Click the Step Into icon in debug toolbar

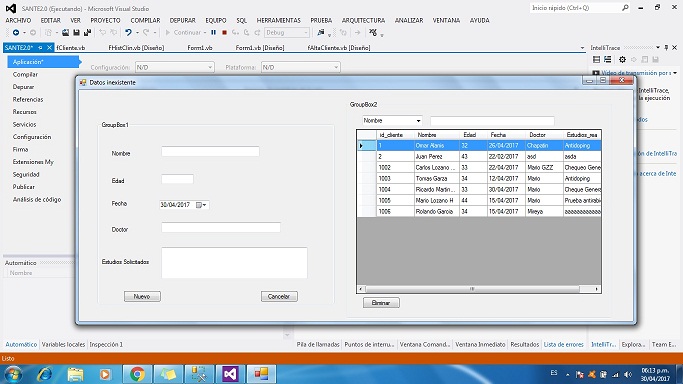point(235,33)
